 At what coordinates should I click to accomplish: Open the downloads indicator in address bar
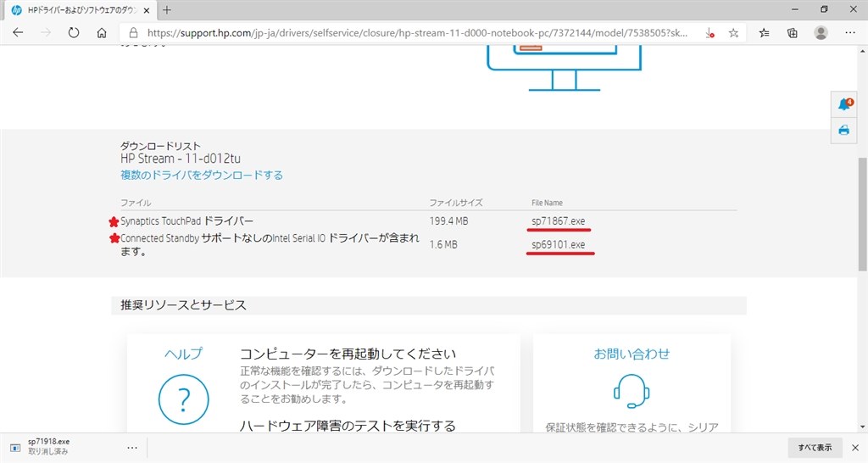click(x=709, y=33)
